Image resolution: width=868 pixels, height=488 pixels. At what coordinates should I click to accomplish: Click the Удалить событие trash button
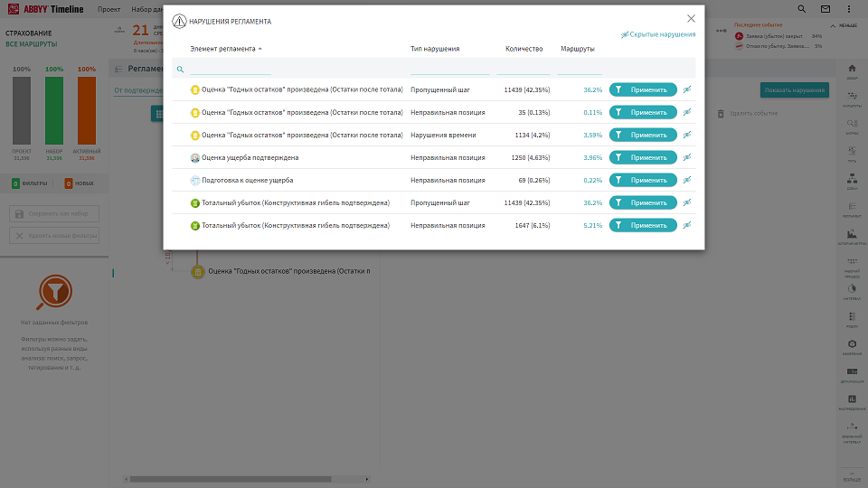tap(748, 114)
